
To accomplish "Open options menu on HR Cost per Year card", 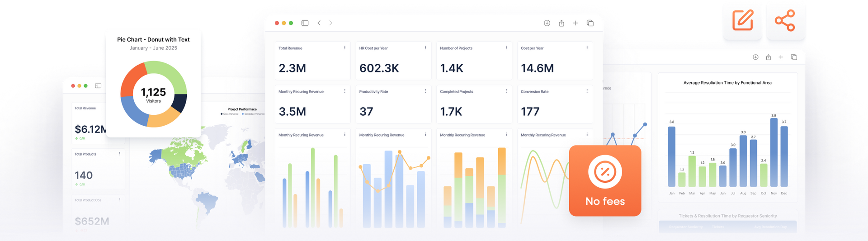I will 425,47.
